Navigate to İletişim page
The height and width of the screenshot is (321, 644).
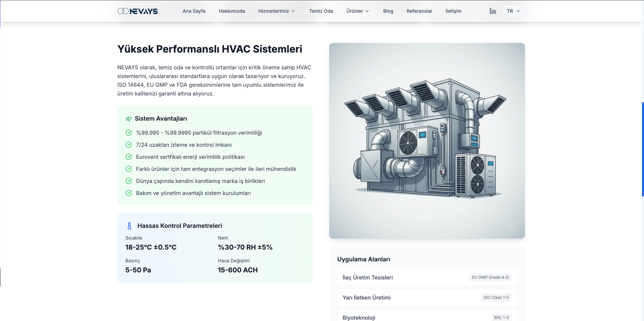click(453, 11)
